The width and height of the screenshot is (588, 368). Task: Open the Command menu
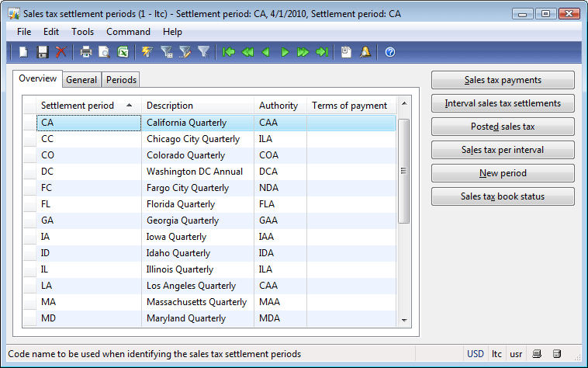click(128, 32)
